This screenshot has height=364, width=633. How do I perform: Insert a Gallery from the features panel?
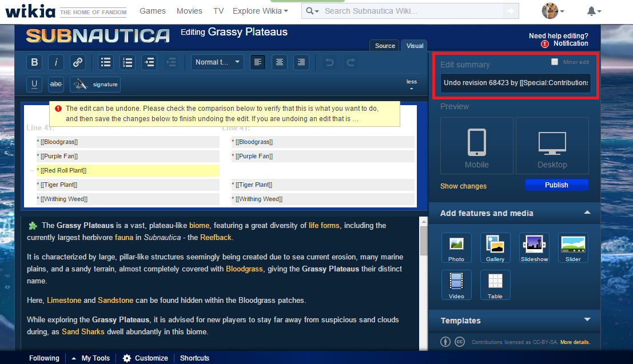tap(495, 248)
